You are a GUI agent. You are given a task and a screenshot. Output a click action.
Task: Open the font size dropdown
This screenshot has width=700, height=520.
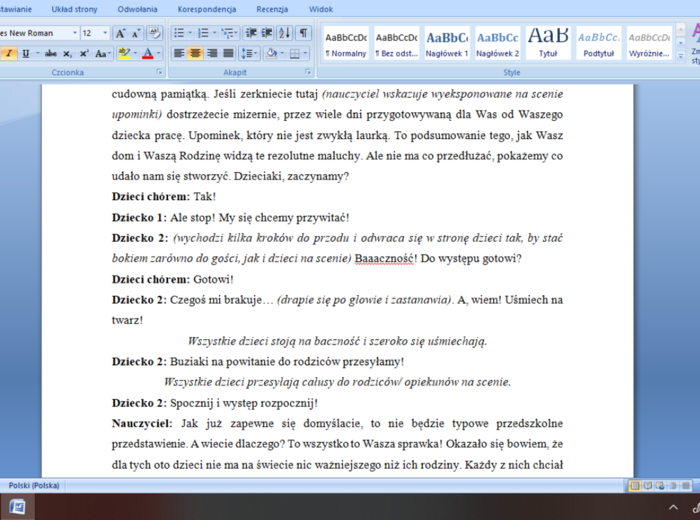tap(105, 33)
